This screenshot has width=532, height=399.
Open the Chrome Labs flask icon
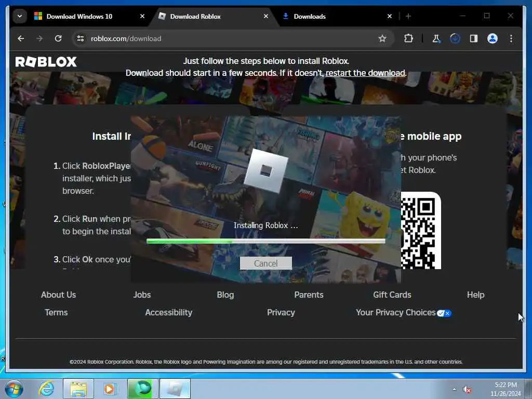(436, 38)
